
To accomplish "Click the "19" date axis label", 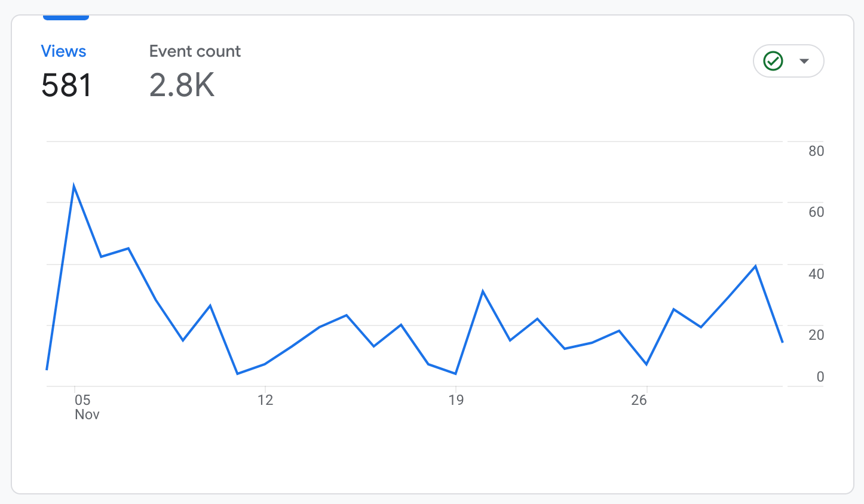I will click(456, 400).
